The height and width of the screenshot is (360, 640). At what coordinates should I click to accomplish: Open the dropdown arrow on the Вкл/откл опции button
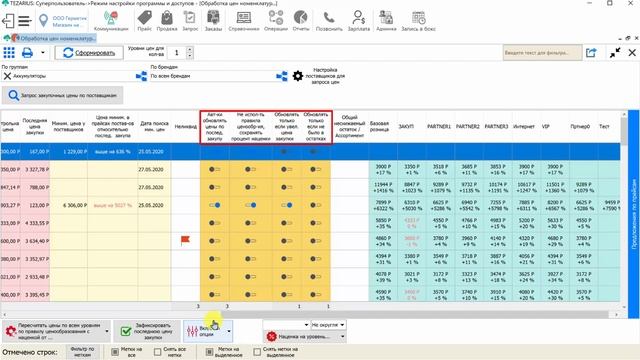coord(229,331)
